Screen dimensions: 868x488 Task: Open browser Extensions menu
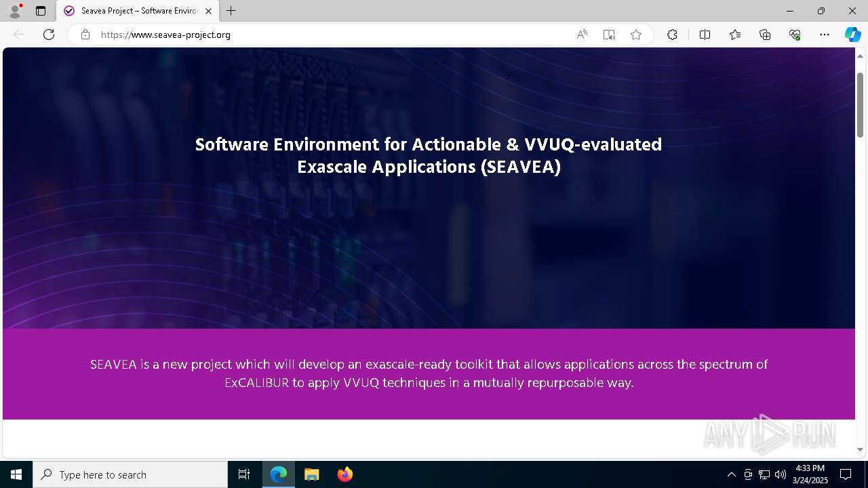click(672, 35)
